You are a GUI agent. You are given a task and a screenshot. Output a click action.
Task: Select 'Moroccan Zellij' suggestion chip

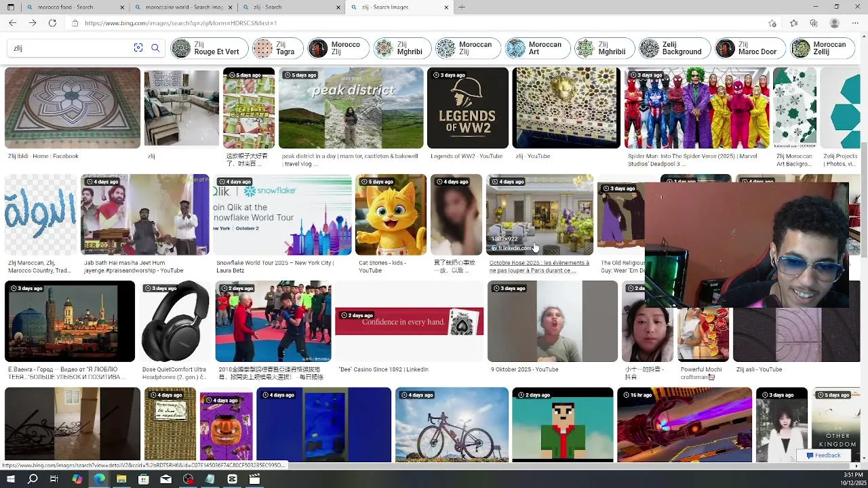click(x=822, y=48)
